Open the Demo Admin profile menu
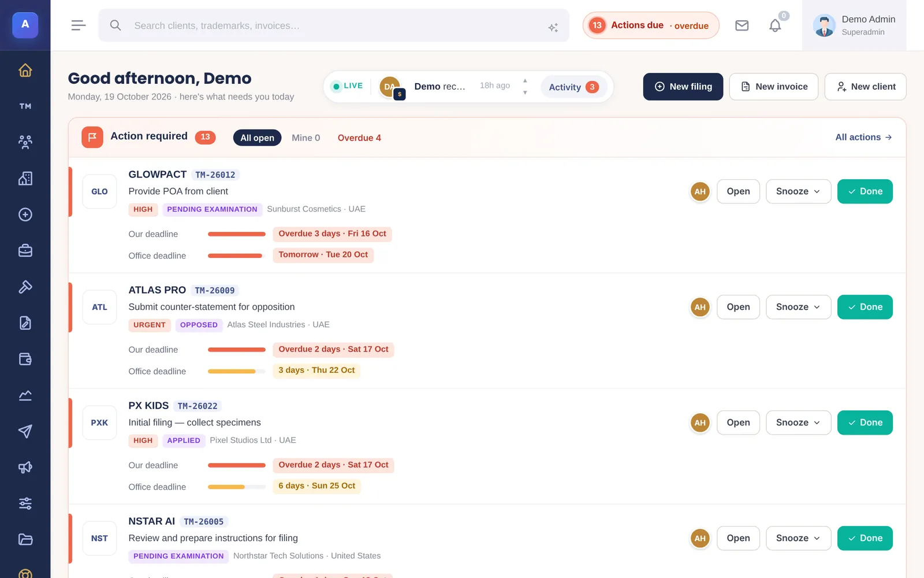This screenshot has height=578, width=924. (854, 25)
